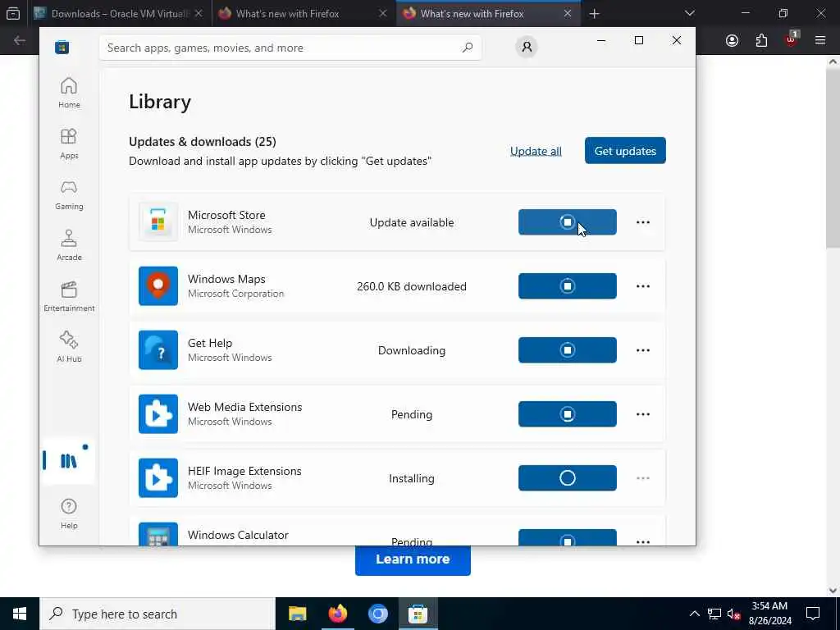Open Store account profile icon
The width and height of the screenshot is (840, 630).
coord(527,47)
